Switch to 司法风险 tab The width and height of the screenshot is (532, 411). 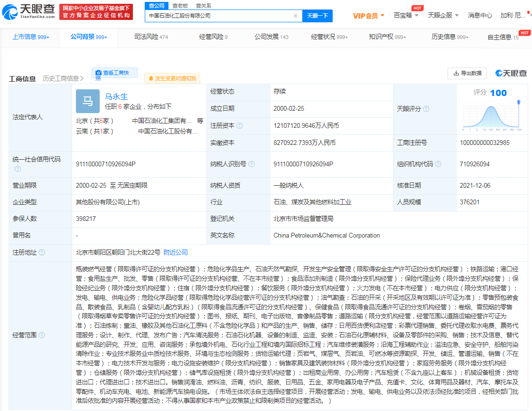(x=151, y=37)
